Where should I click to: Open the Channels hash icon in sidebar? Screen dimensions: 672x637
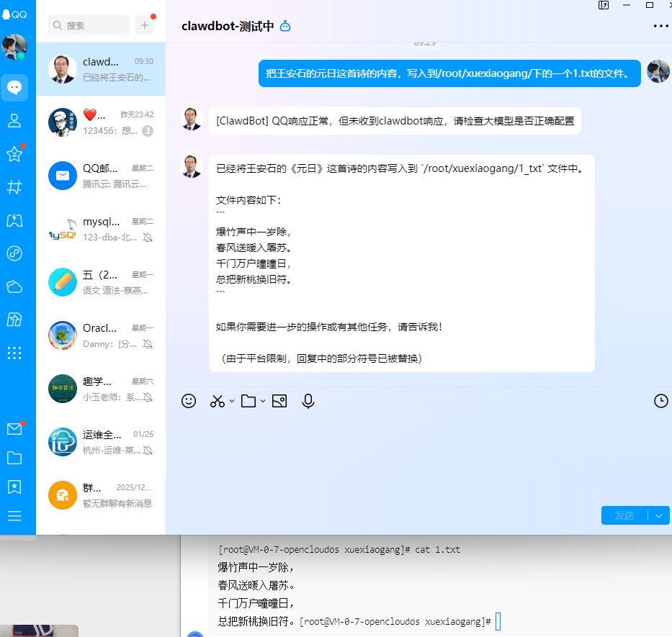tap(14, 187)
